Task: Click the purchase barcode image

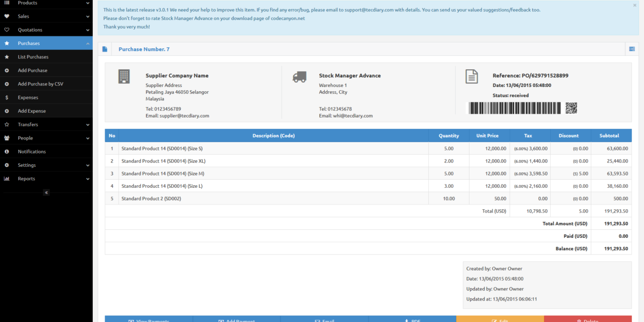Action: pyautogui.click(x=515, y=108)
